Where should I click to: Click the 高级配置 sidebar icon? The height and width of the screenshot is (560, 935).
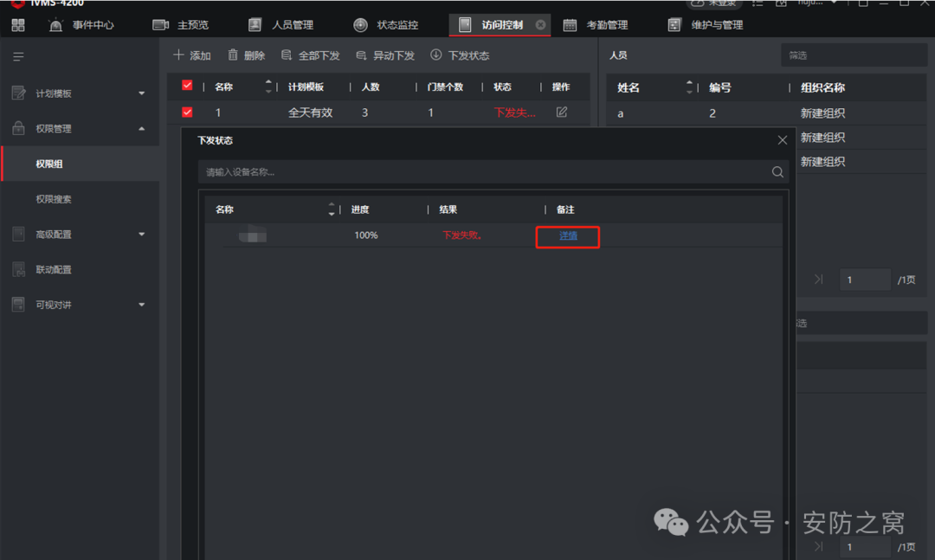pyautogui.click(x=18, y=234)
